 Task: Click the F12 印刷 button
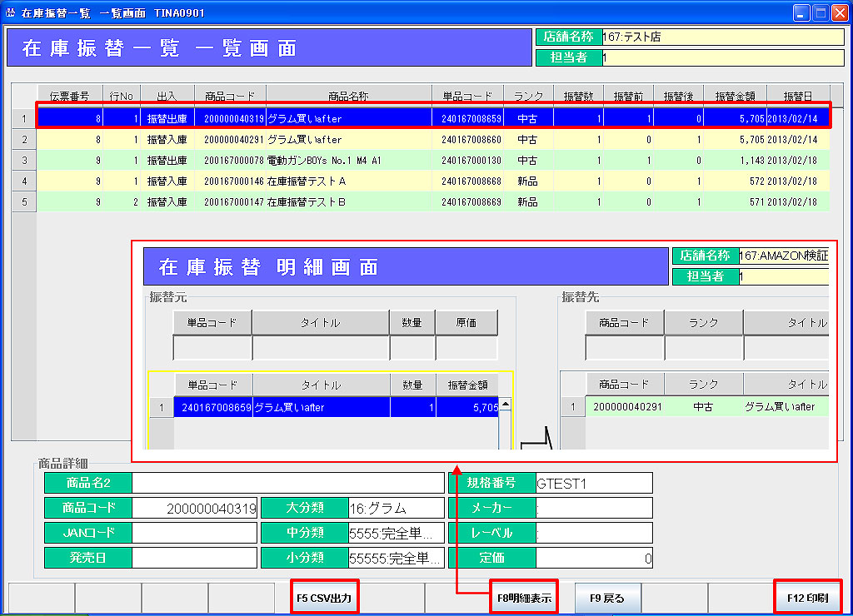tap(807, 598)
